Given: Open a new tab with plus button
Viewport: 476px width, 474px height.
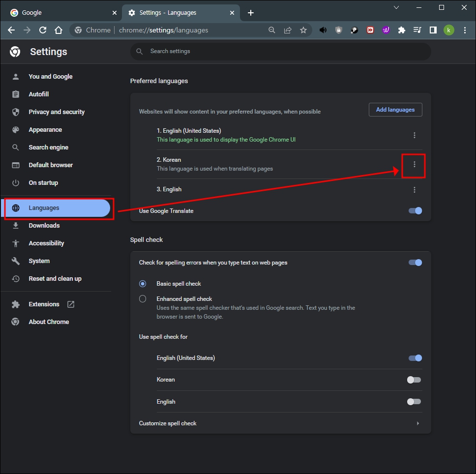Looking at the screenshot, I should 251,13.
